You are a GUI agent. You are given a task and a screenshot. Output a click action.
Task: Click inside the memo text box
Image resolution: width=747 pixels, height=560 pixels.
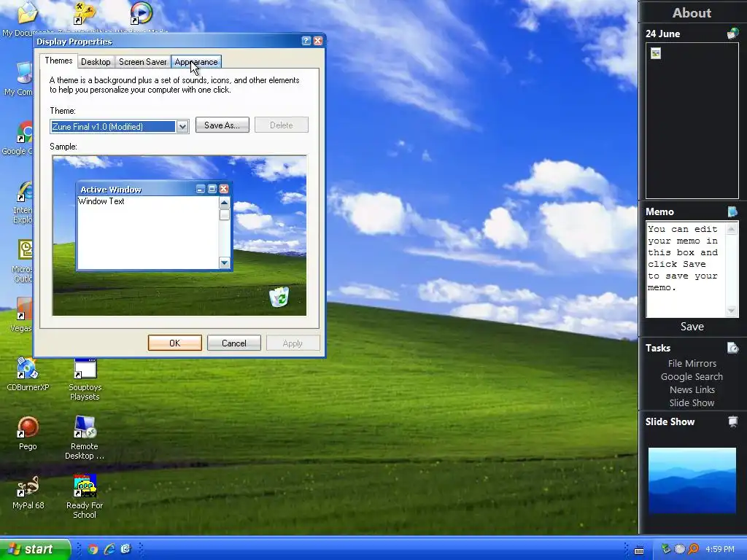click(x=685, y=270)
